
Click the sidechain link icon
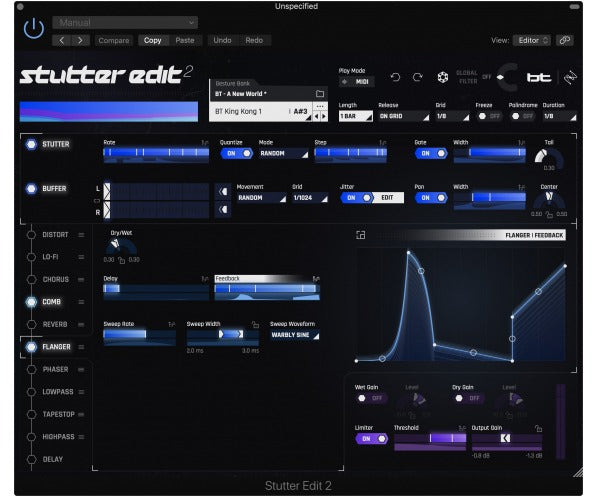(565, 40)
